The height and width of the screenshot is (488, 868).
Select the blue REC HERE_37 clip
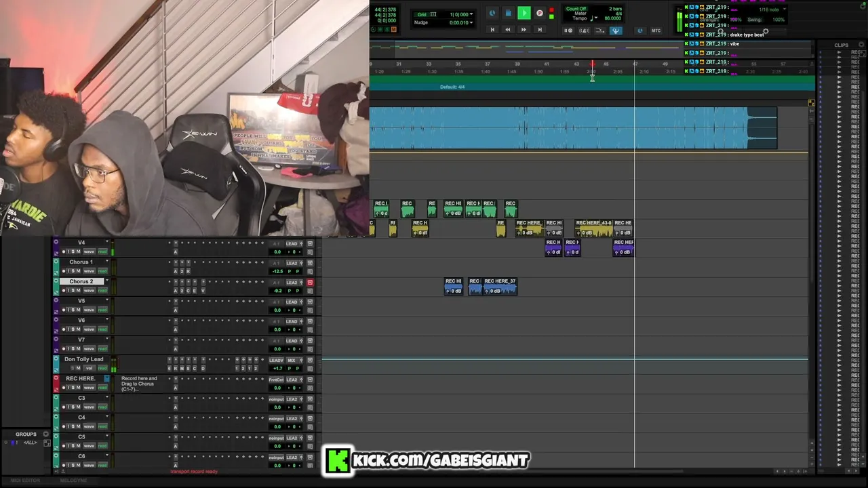click(x=500, y=286)
